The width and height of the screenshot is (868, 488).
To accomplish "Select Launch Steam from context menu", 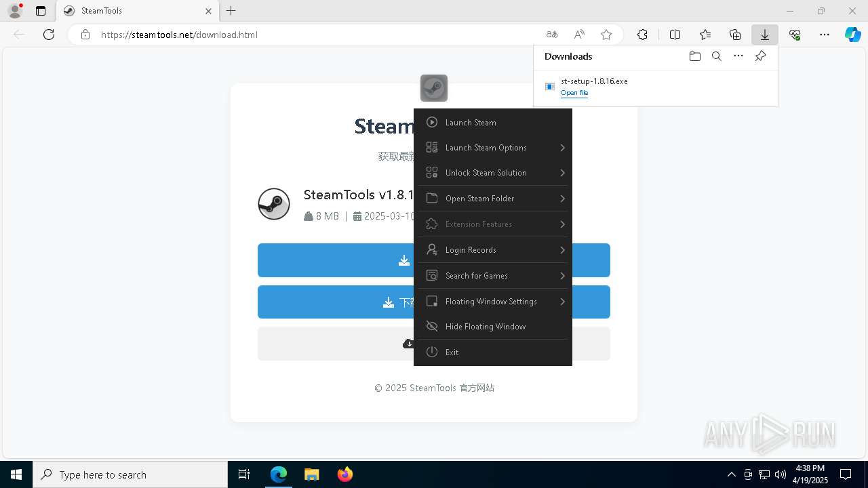I will 493,123.
